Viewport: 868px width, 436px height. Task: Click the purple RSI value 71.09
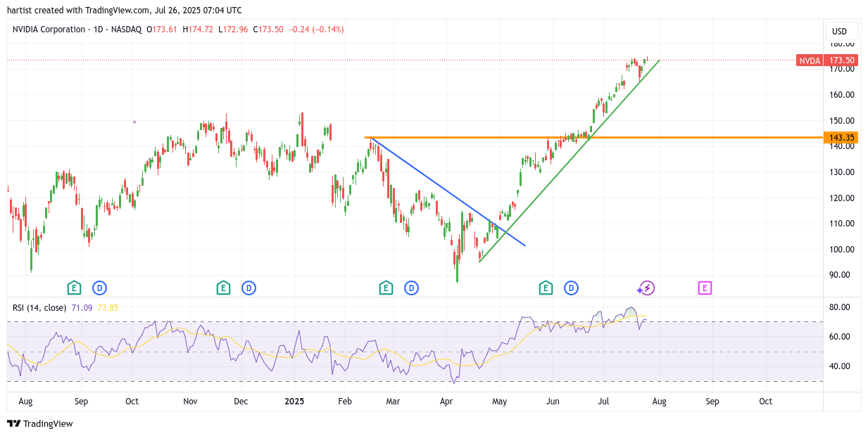point(82,307)
